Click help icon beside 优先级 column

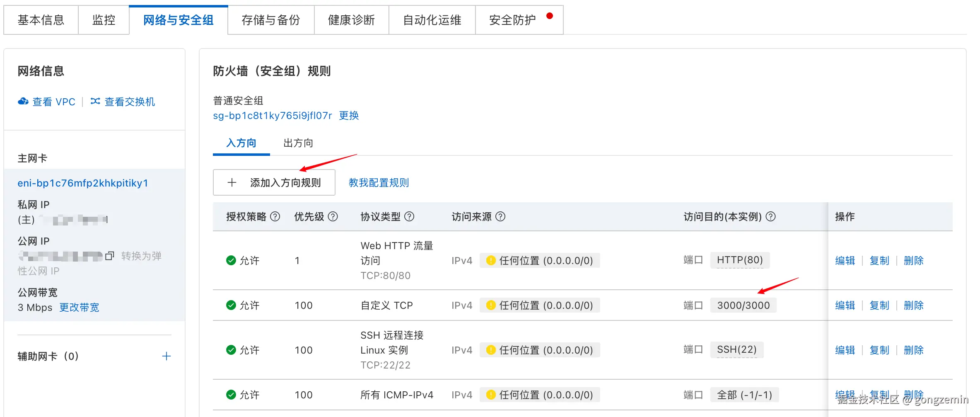tap(333, 216)
